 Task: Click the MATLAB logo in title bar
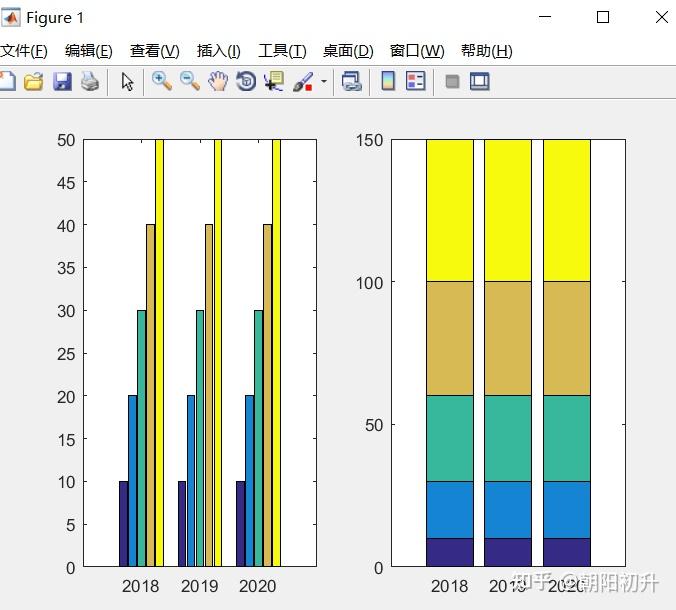[11, 18]
